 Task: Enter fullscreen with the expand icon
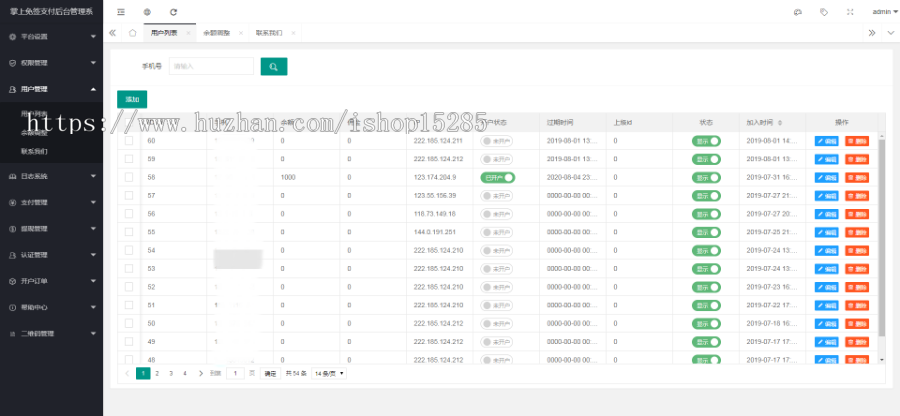point(850,12)
